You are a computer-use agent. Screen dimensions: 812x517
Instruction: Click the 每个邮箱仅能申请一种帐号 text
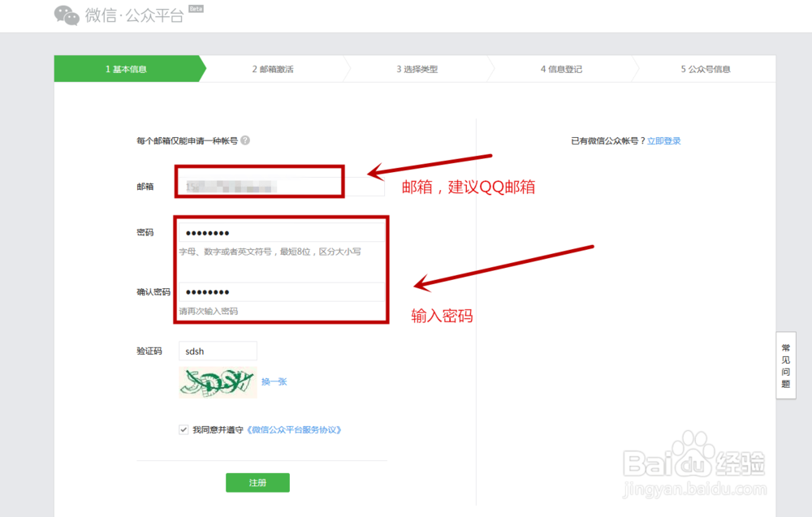click(187, 140)
